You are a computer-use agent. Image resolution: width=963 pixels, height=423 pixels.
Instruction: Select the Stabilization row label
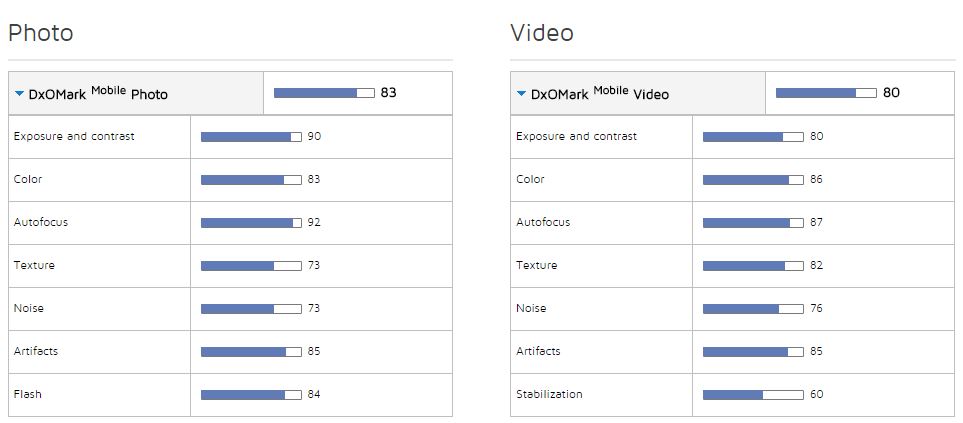click(549, 394)
